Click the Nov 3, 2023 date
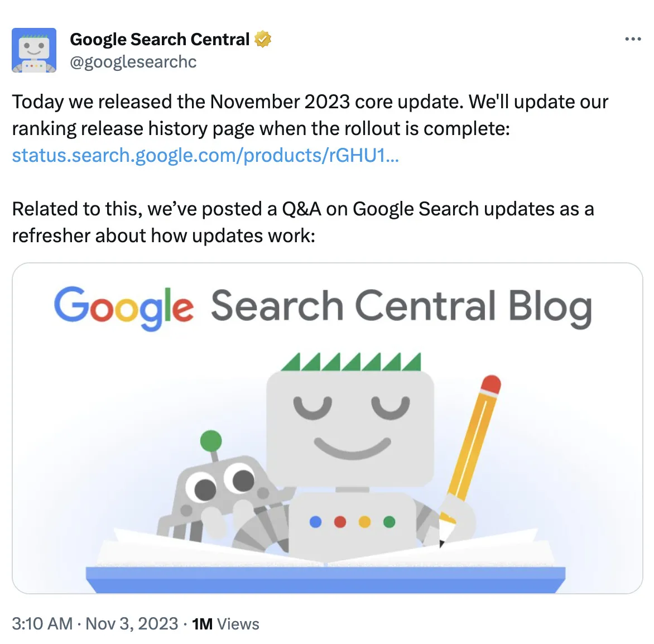Screen dimensions: 654x644 tap(132, 623)
